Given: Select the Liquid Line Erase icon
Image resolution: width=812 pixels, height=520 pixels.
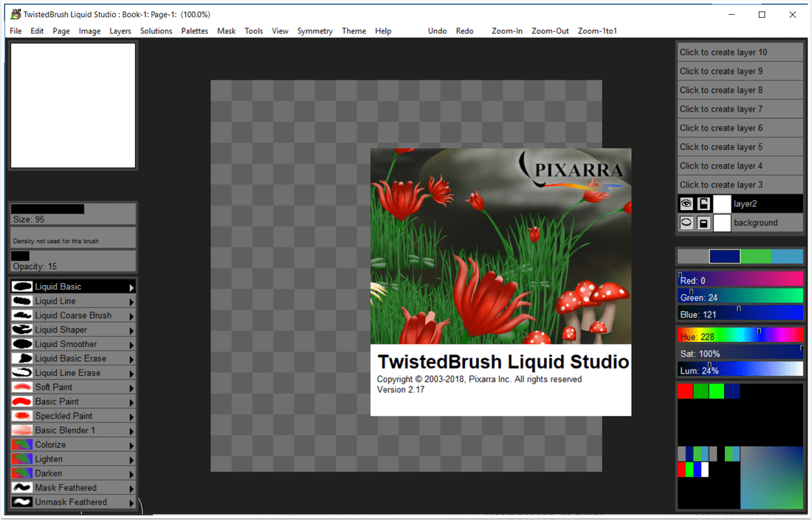Looking at the screenshot, I should pyautogui.click(x=22, y=373).
